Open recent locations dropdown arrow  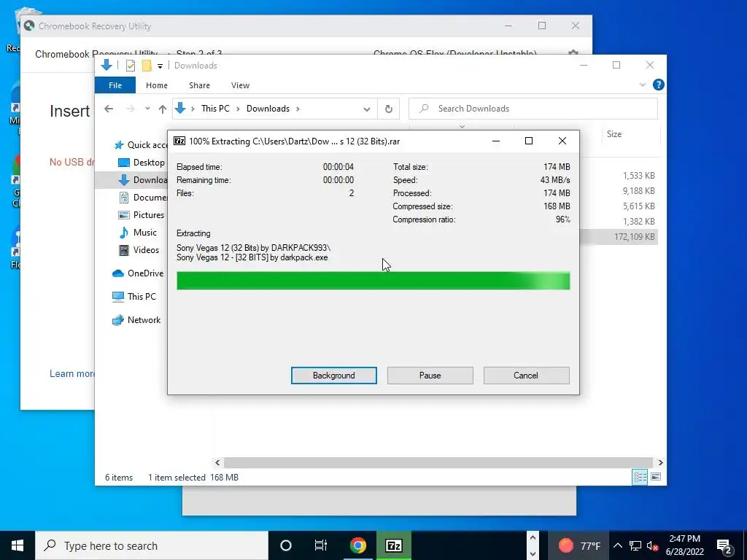click(147, 109)
